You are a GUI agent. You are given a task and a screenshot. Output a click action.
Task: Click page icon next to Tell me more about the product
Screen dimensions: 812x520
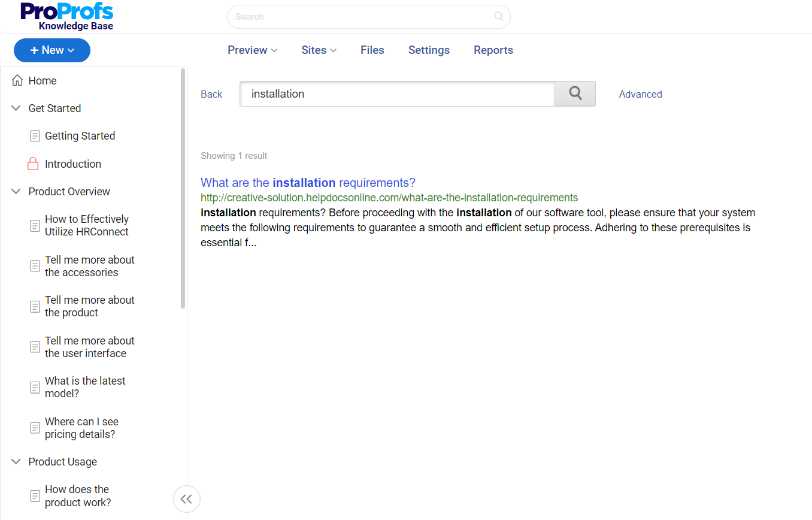(35, 306)
